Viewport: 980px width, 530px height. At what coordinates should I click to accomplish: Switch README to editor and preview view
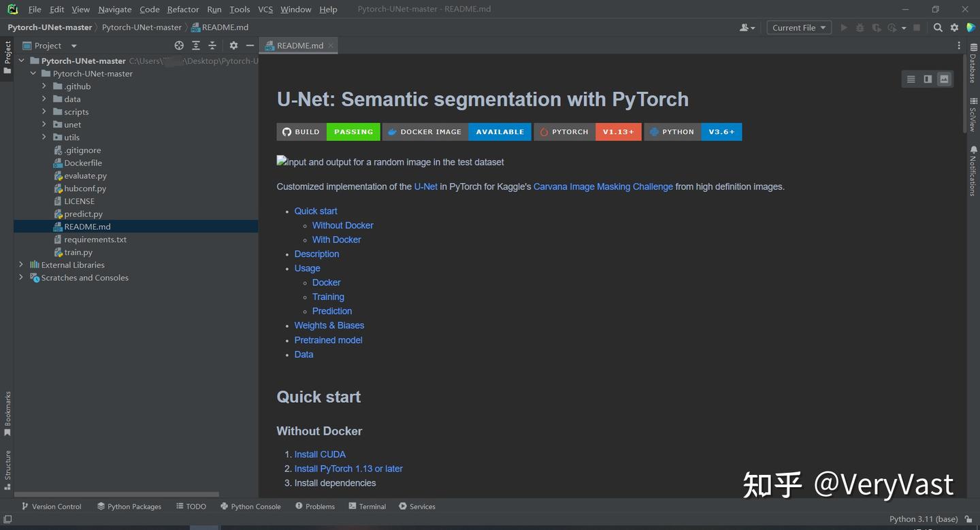[x=928, y=80]
